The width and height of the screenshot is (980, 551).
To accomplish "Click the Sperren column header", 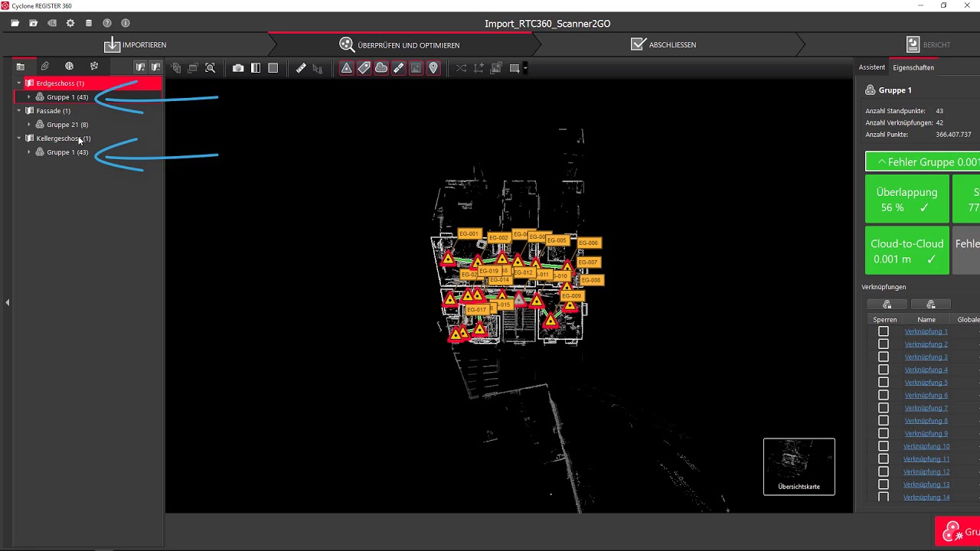I will 885,320.
